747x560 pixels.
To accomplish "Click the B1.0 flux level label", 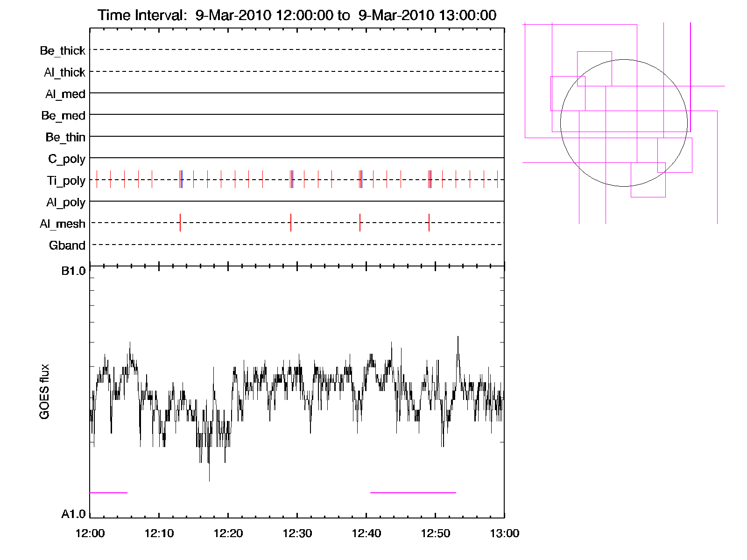I will point(73,271).
